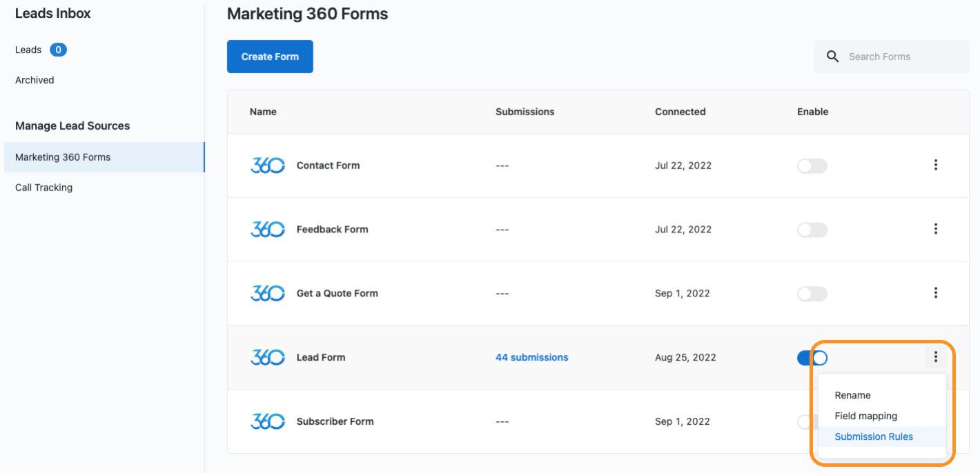Select Submission Rules menu entry
This screenshot has height=473, width=980.
873,436
